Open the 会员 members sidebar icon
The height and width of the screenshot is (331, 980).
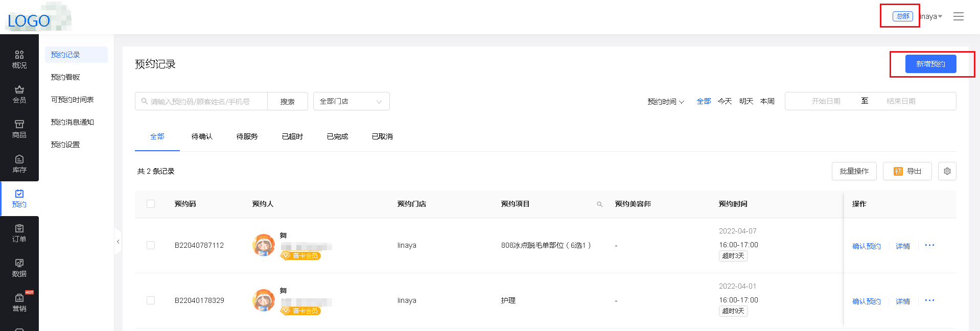point(19,94)
